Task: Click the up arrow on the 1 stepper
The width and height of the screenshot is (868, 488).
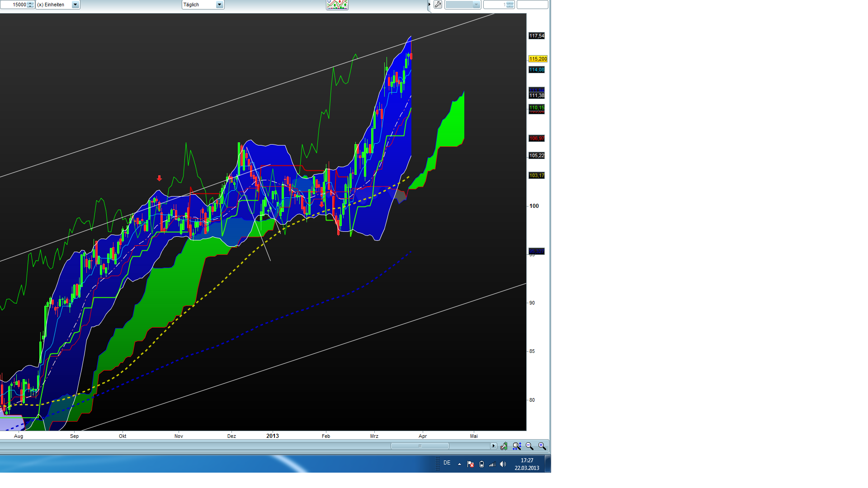Action: (510, 3)
